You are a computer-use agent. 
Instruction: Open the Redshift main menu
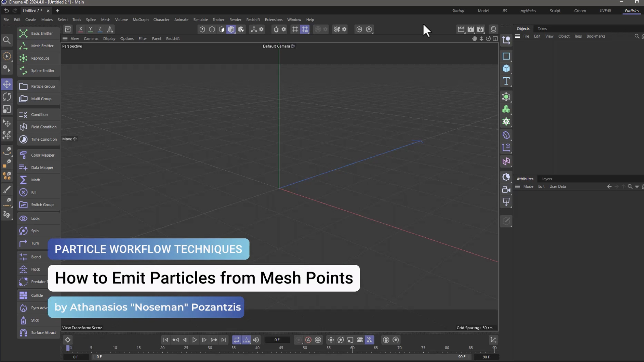coord(253,20)
